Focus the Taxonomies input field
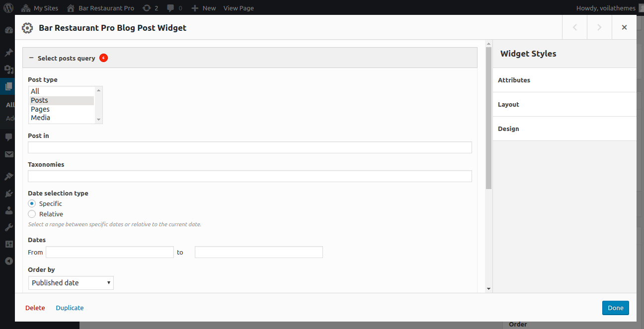Viewport: 644px width, 329px height. pyautogui.click(x=249, y=176)
